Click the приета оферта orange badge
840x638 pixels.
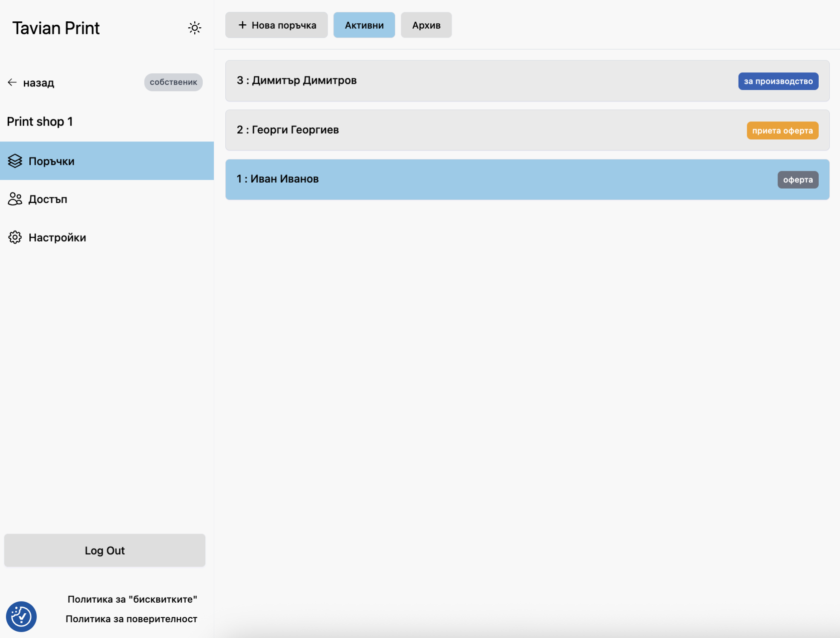(x=782, y=131)
